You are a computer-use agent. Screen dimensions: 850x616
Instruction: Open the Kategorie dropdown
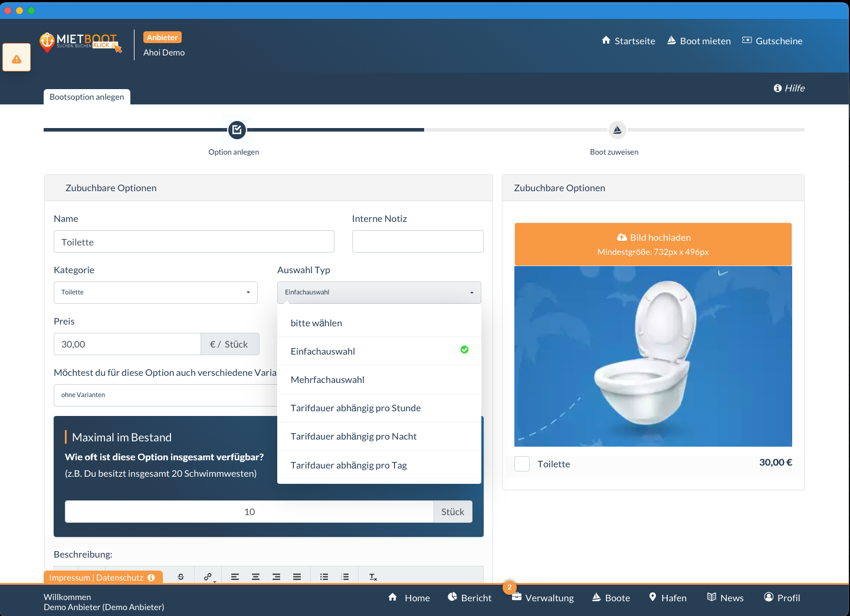(155, 293)
